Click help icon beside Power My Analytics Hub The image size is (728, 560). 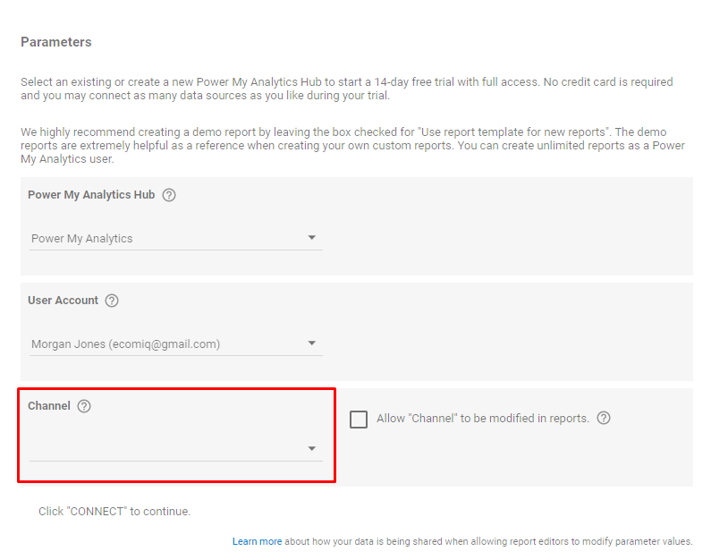point(169,195)
